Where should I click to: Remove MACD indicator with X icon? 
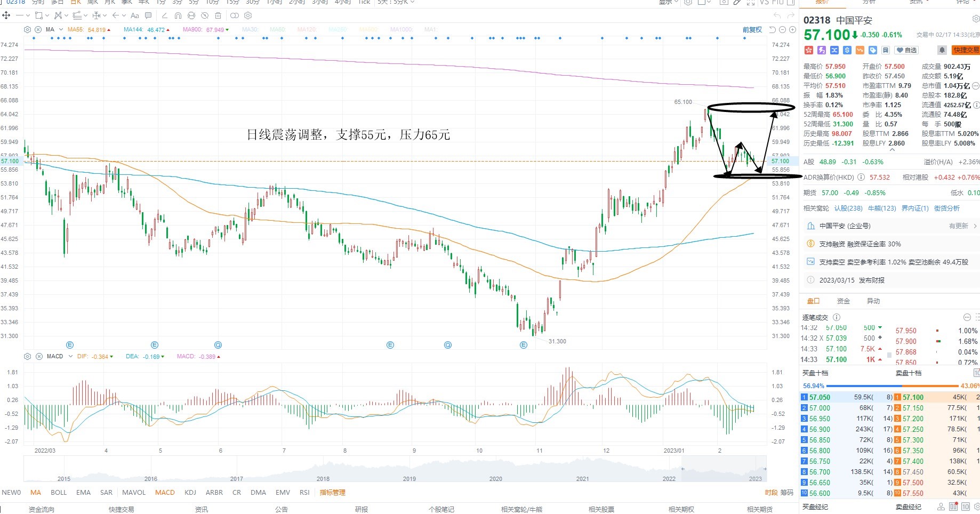(39, 356)
